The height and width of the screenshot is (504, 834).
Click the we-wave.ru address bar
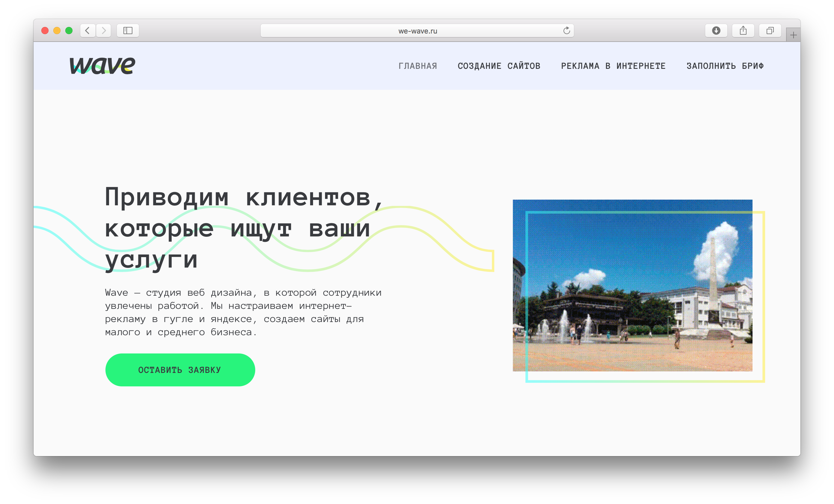417,31
